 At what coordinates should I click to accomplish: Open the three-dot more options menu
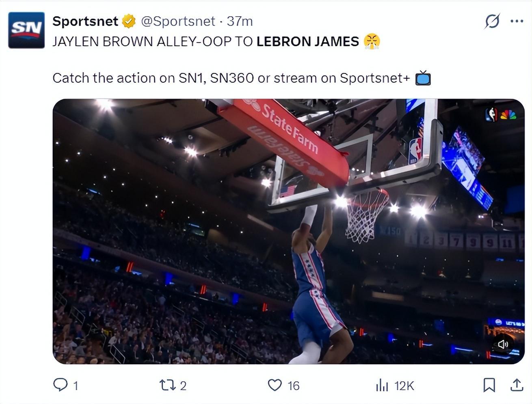click(x=517, y=21)
